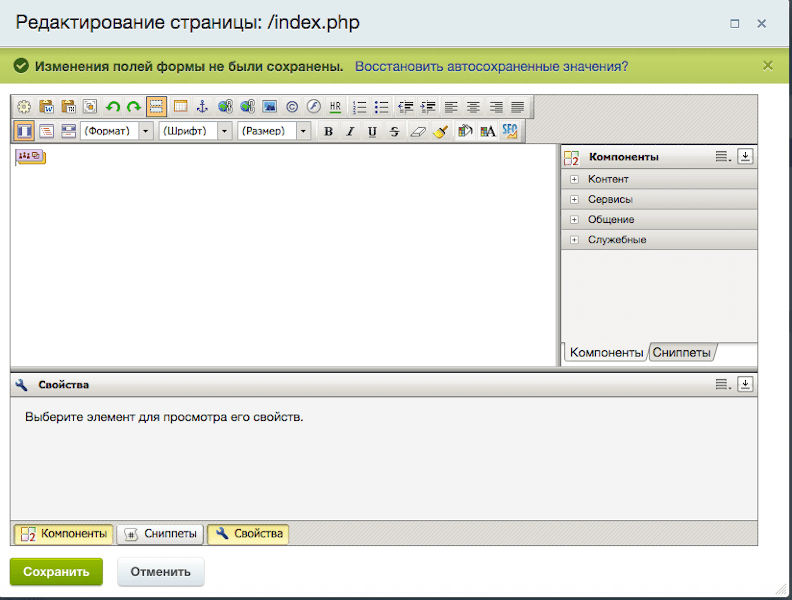This screenshot has height=600, width=792.
Task: Switch to the Сниппеты tab in side panel
Action: (x=681, y=353)
